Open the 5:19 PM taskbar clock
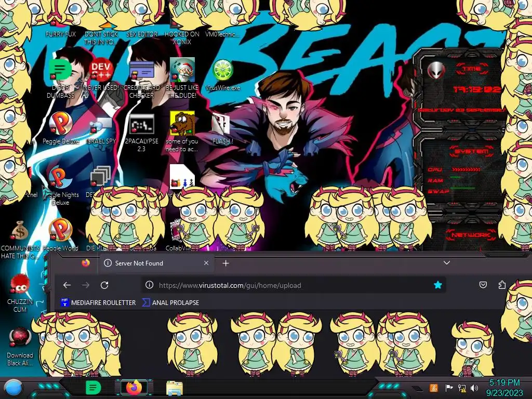 [504, 388]
